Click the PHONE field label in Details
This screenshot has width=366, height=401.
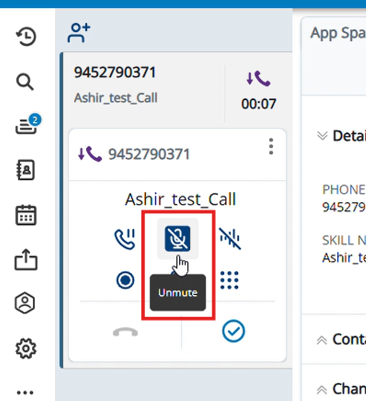[x=344, y=190]
